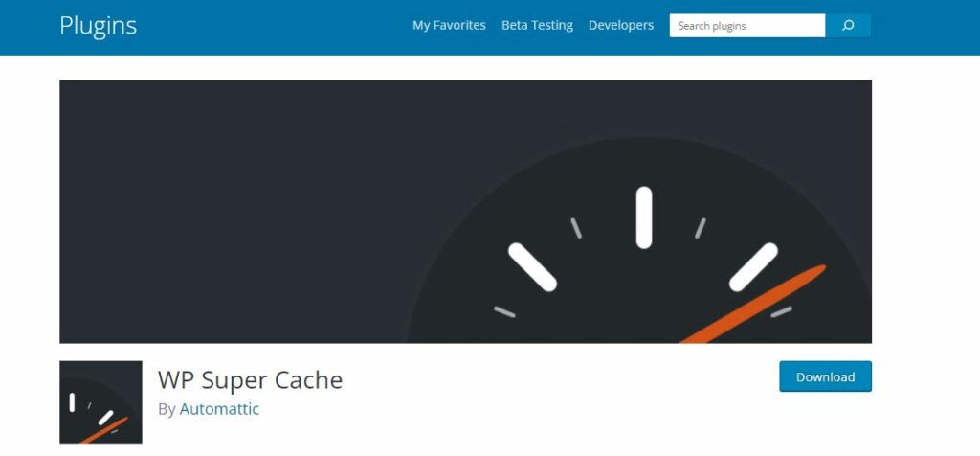
Task: Focus the Search plugins input field
Action: coord(746,26)
